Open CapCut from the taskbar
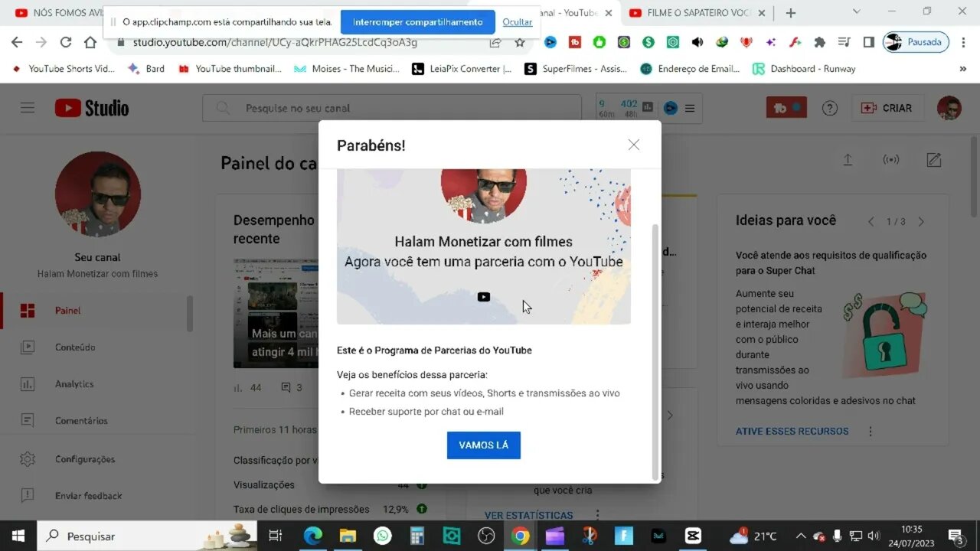Viewport: 980px width, 551px height. [693, 536]
